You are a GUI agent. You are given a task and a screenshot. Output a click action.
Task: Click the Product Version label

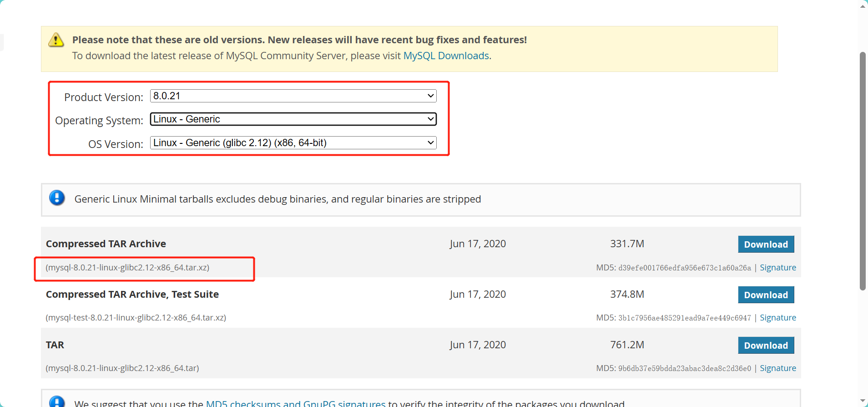click(104, 97)
